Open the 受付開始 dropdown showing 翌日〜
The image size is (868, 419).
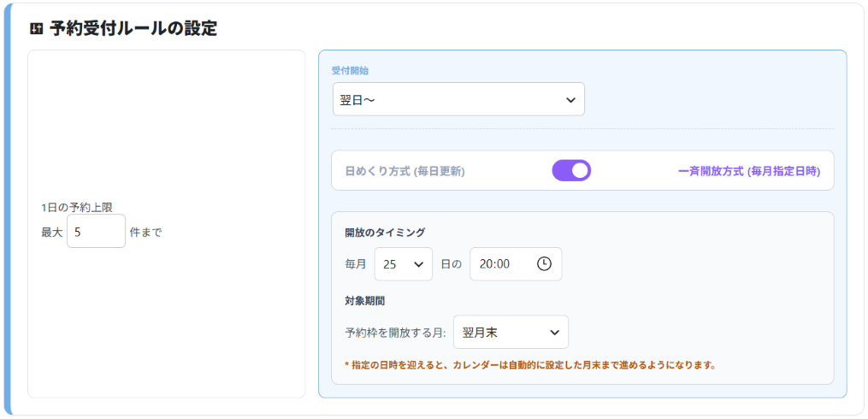coord(458,100)
